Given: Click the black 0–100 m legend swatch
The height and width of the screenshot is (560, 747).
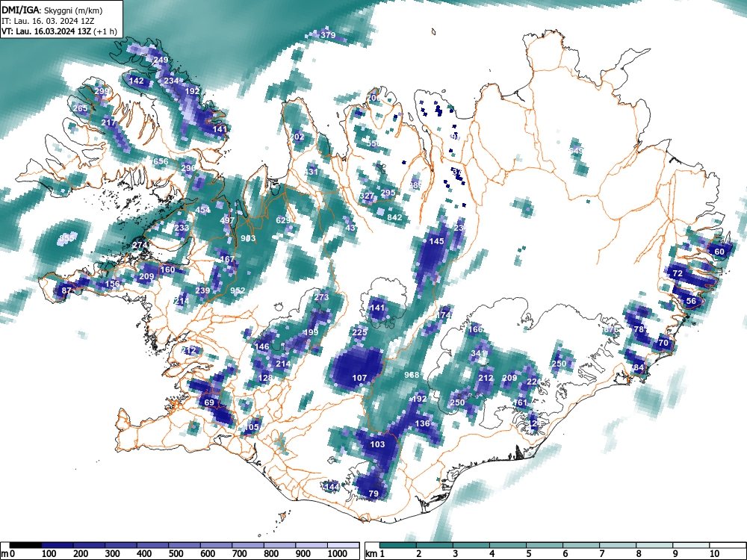Looking at the screenshot, I should (25, 545).
